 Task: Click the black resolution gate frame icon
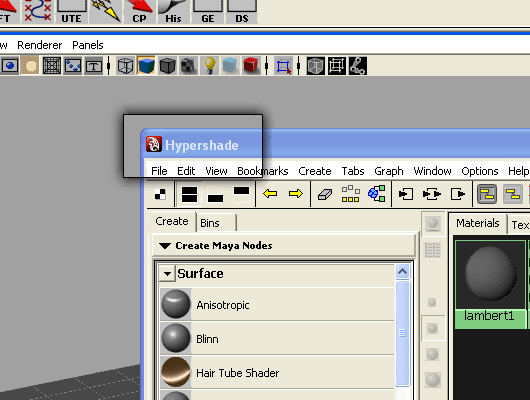pyautogui.click(x=337, y=66)
